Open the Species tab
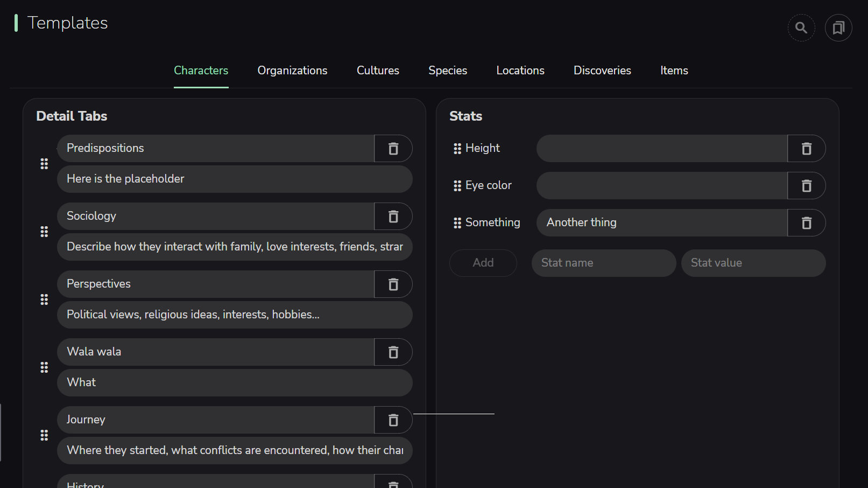 coord(448,71)
